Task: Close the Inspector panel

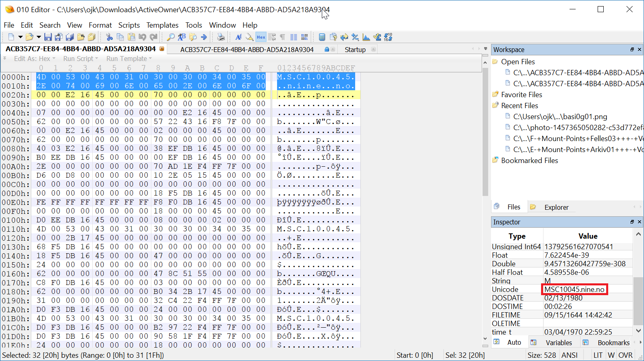Action: [640, 222]
